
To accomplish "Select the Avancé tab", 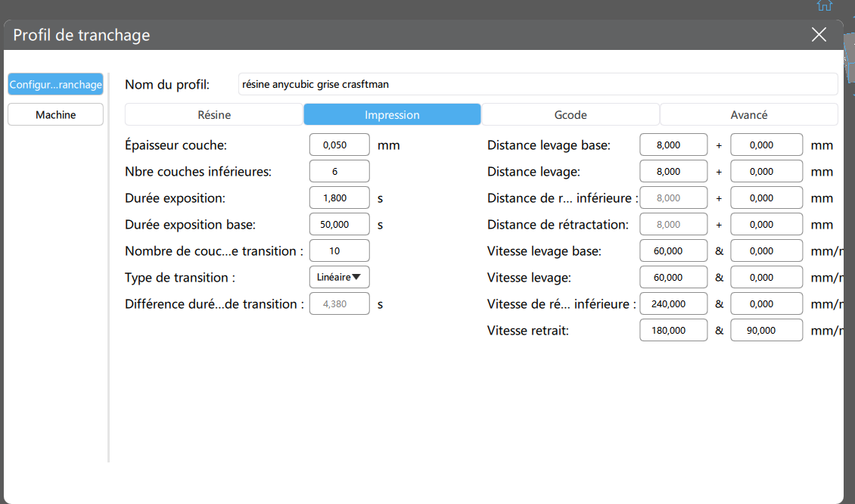I will (748, 114).
